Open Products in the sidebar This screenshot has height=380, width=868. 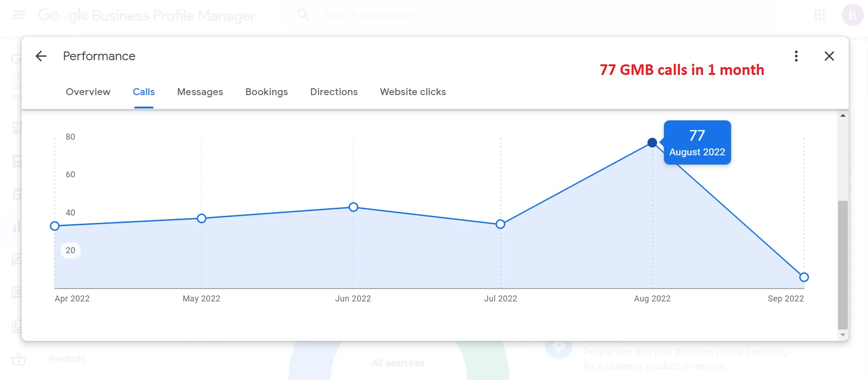pos(67,359)
